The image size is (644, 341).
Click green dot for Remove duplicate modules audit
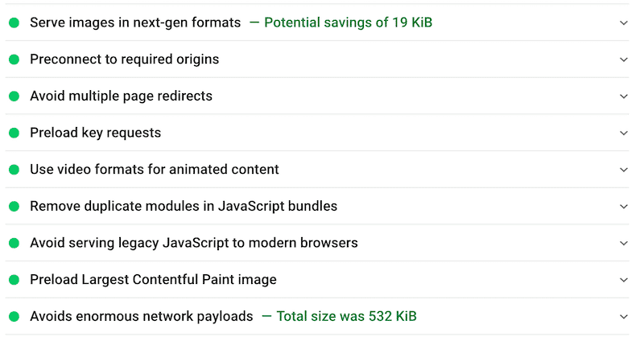tap(14, 207)
